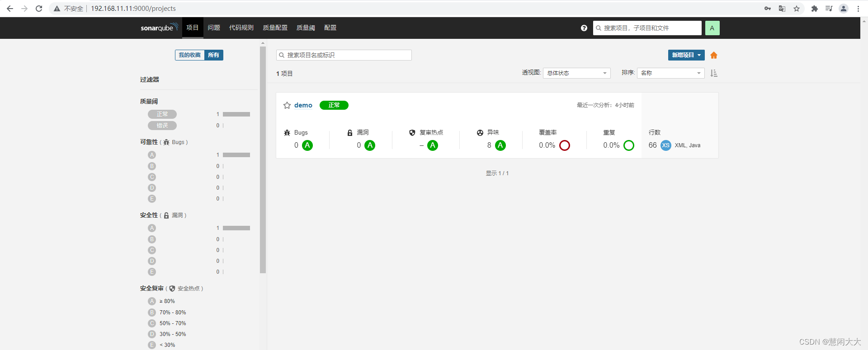Switch to 我的收藏 projects
The height and width of the screenshot is (350, 868).
coord(189,55)
